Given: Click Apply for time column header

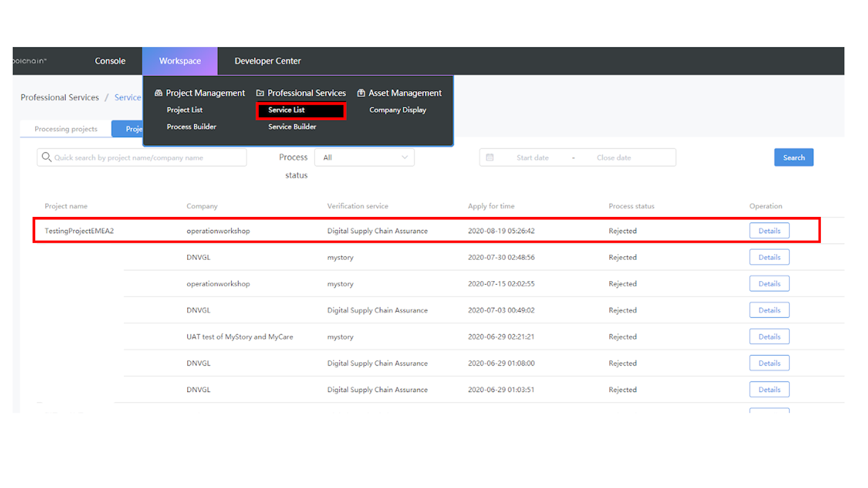Looking at the screenshot, I should point(491,206).
